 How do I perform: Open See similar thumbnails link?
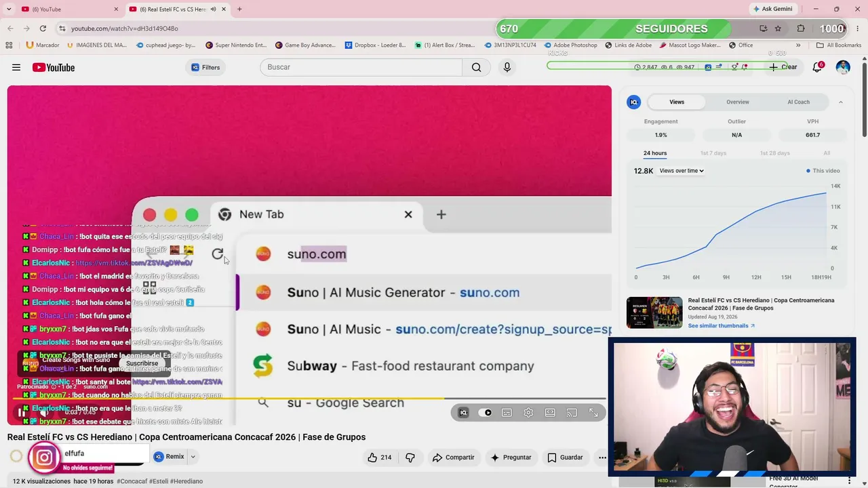pos(722,326)
